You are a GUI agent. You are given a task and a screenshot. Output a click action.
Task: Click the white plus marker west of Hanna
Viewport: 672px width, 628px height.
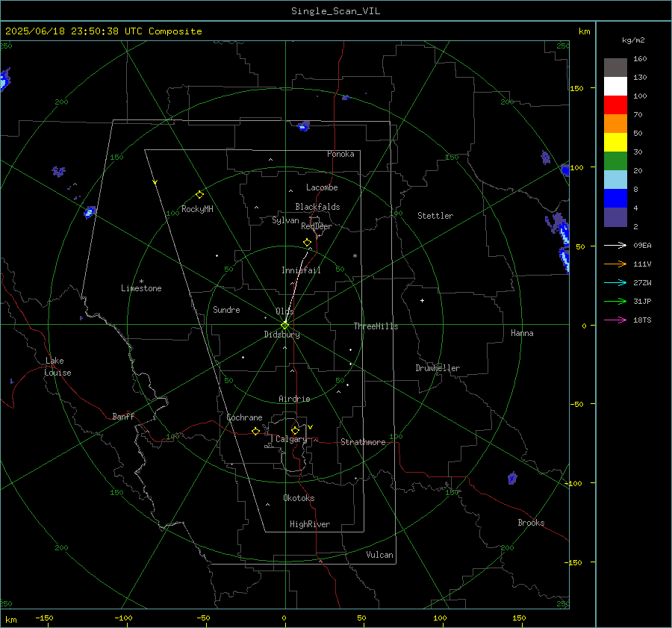(x=422, y=300)
